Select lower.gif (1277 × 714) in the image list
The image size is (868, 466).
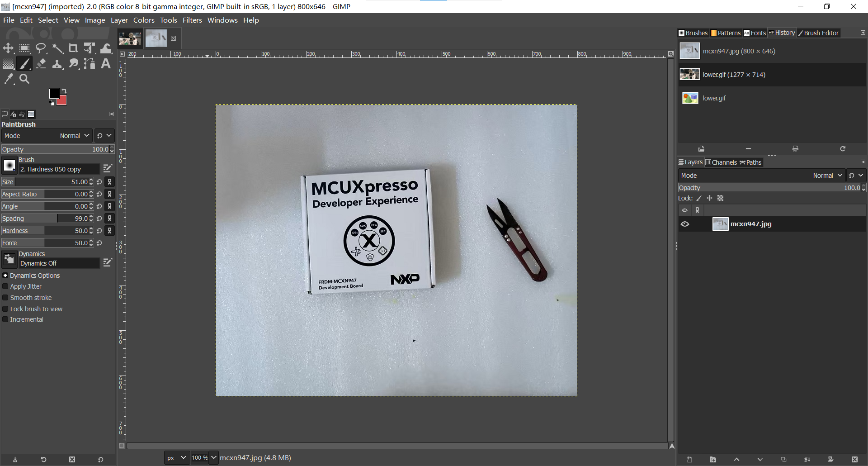[733, 75]
